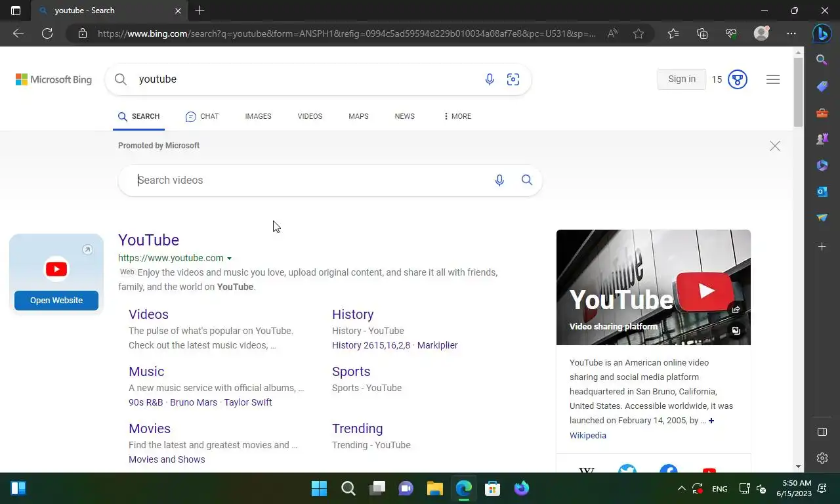Expand YouTube description plus sign
The image size is (840, 504).
(x=711, y=421)
